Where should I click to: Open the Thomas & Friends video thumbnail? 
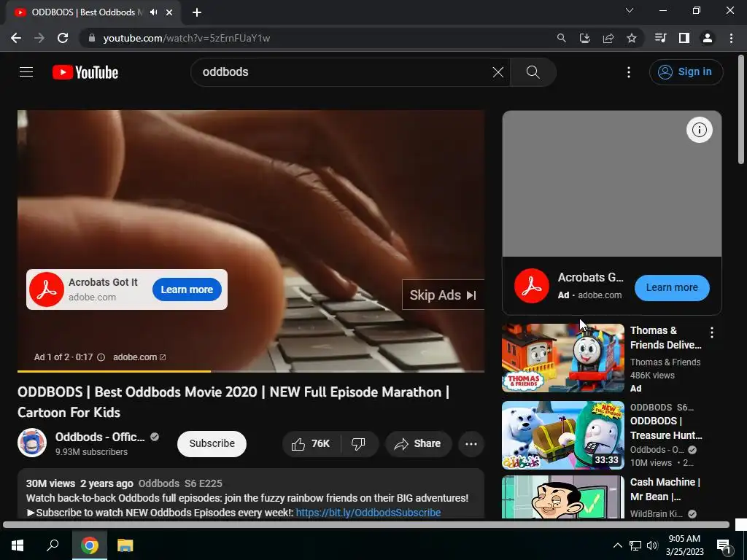coord(563,358)
